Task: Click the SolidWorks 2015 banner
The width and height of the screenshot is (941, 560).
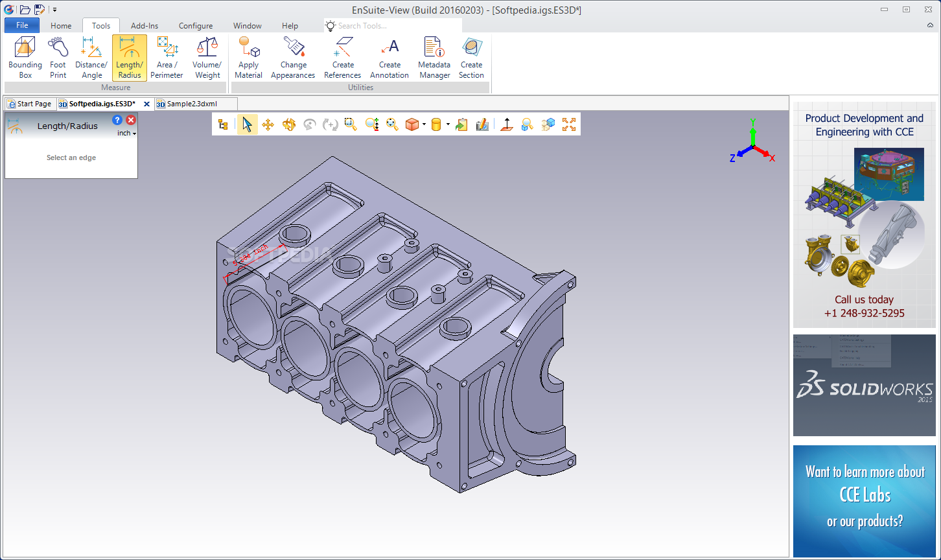Action: point(864,385)
